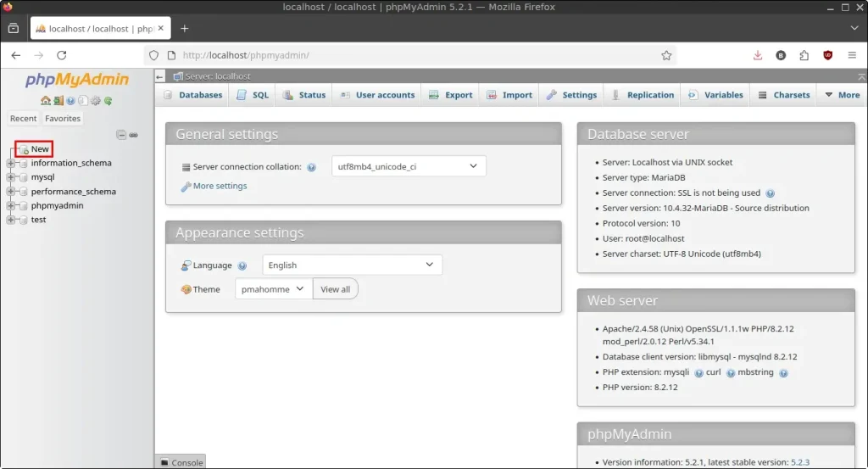Viewport: 868px width, 469px height.
Task: Click the latest version 5.2.3 link
Action: (x=800, y=462)
